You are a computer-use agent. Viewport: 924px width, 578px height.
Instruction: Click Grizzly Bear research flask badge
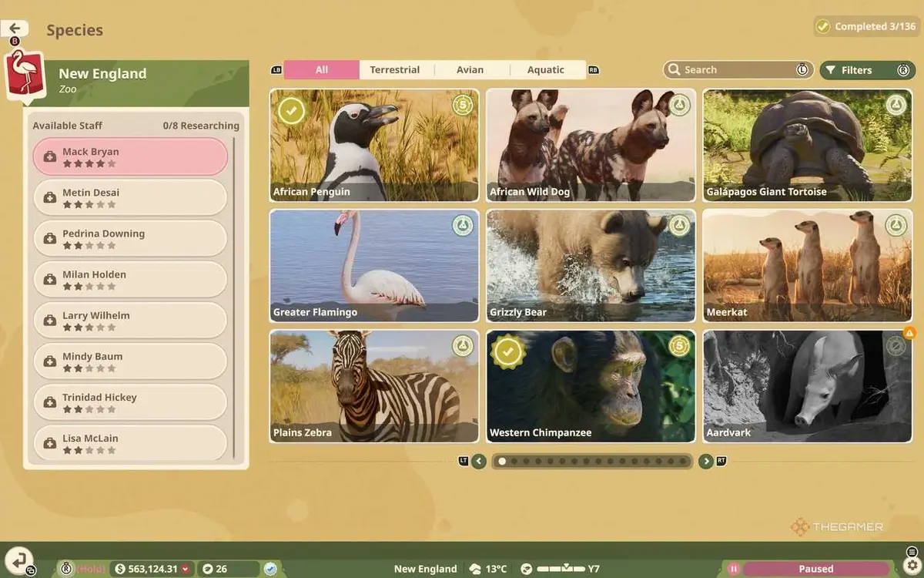click(x=679, y=225)
